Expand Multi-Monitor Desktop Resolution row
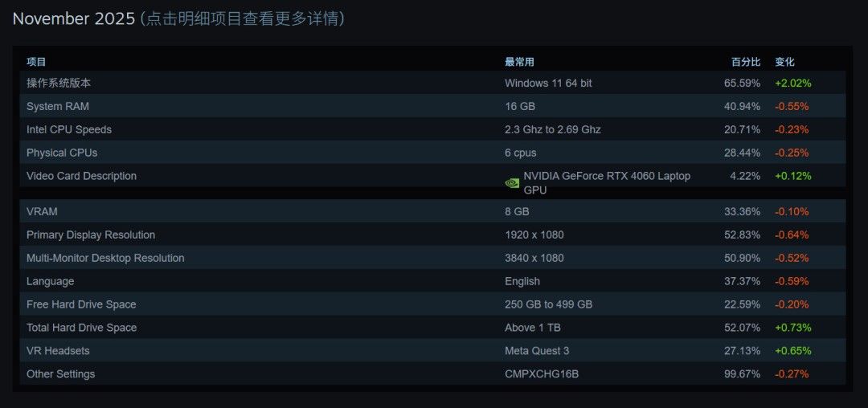868x408 pixels. (105, 258)
